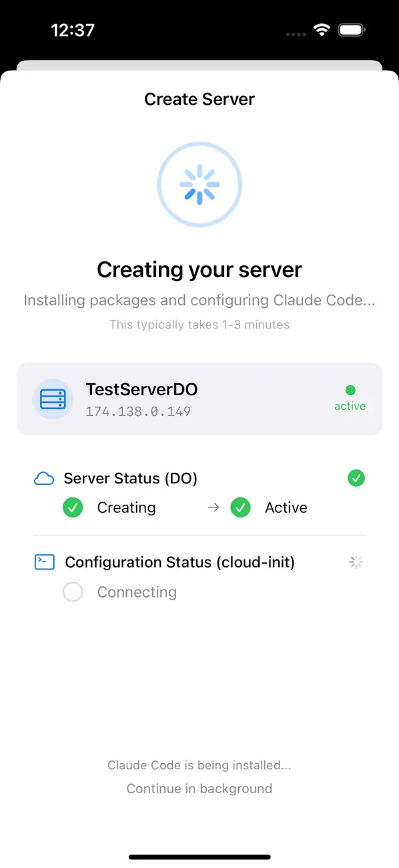
Task: Tap the large blue loading spinner circle
Action: (x=199, y=184)
